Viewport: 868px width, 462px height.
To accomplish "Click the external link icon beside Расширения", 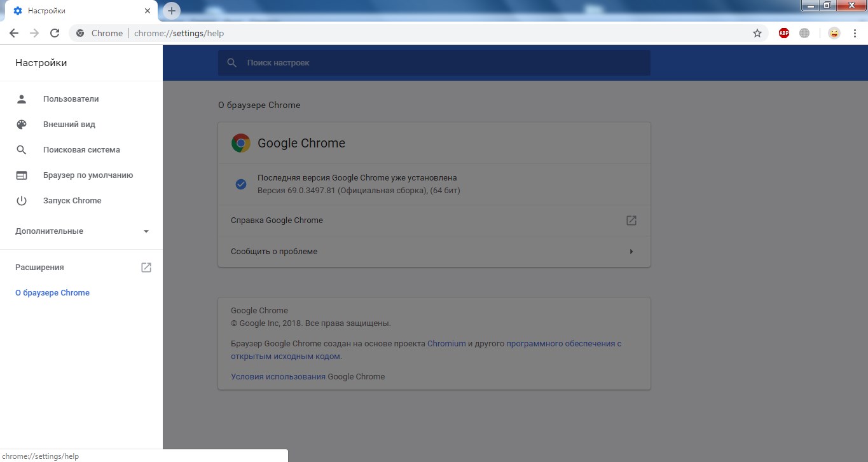I will (x=146, y=268).
